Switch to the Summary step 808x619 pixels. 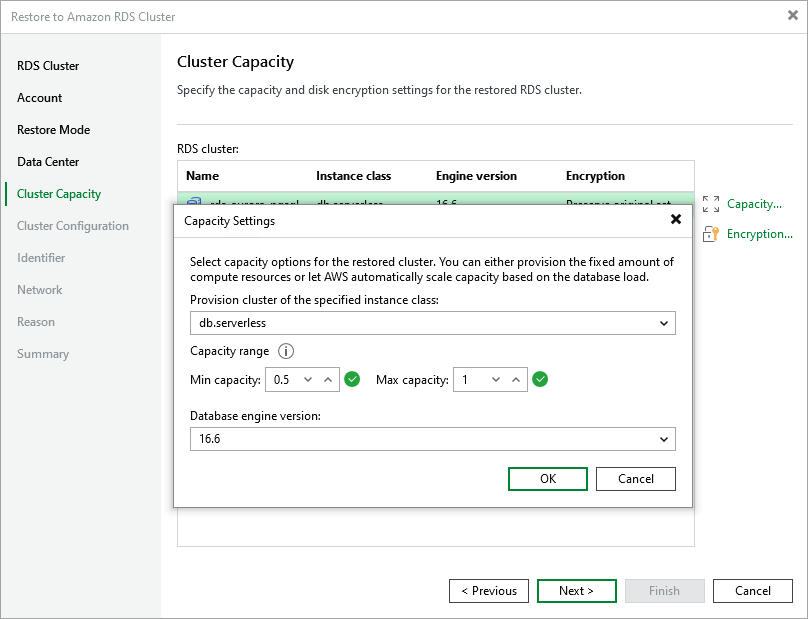coord(41,353)
